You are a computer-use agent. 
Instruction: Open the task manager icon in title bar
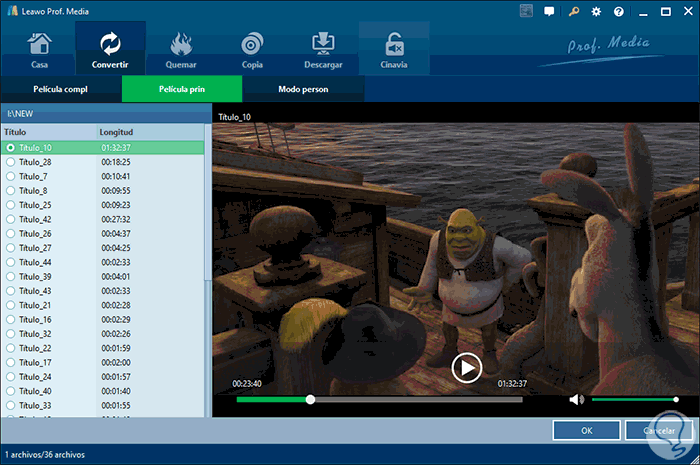point(526,11)
